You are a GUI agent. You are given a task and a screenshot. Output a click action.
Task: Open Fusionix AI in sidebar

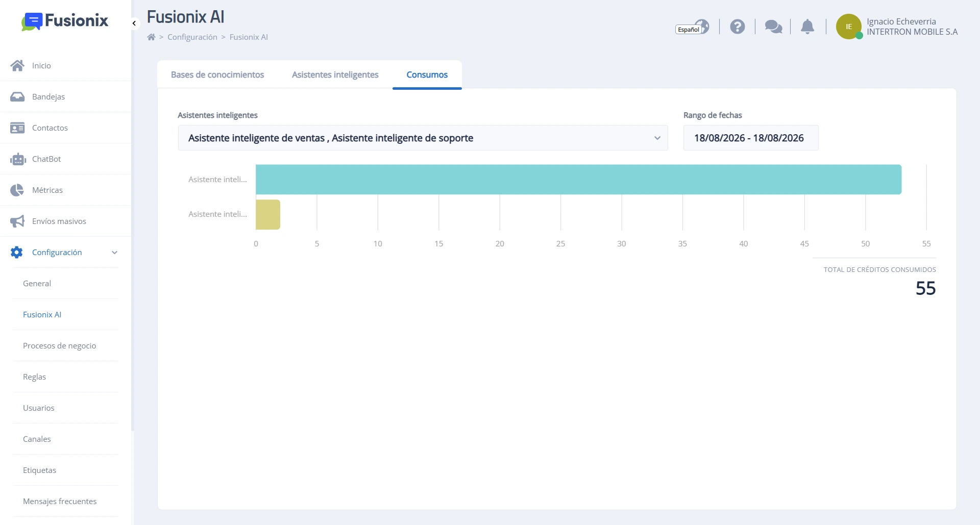coord(42,314)
